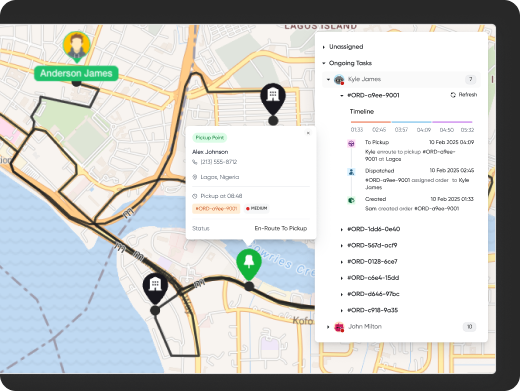
Task: Click the orange #ORD-a9ee-9001 tag in popup
Action: tap(216, 209)
